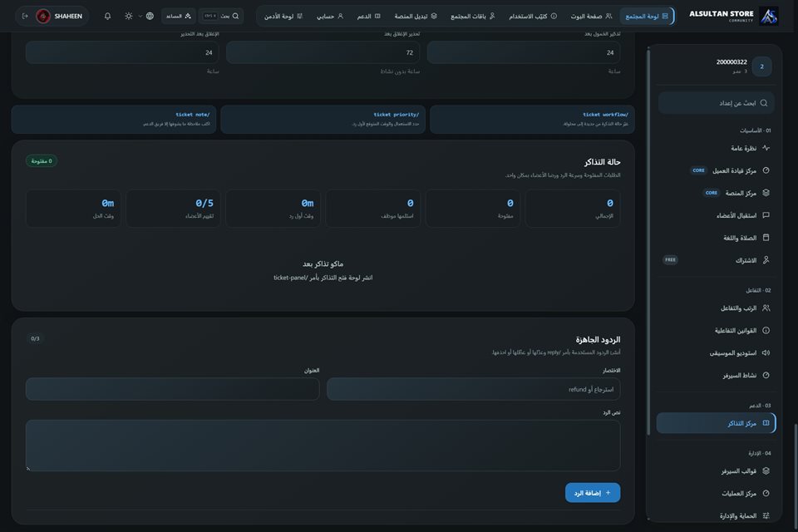Screen dimensions: 798x532
Task: Click the تقييم الأعضاء 0/5 stat card
Action: tap(174, 209)
